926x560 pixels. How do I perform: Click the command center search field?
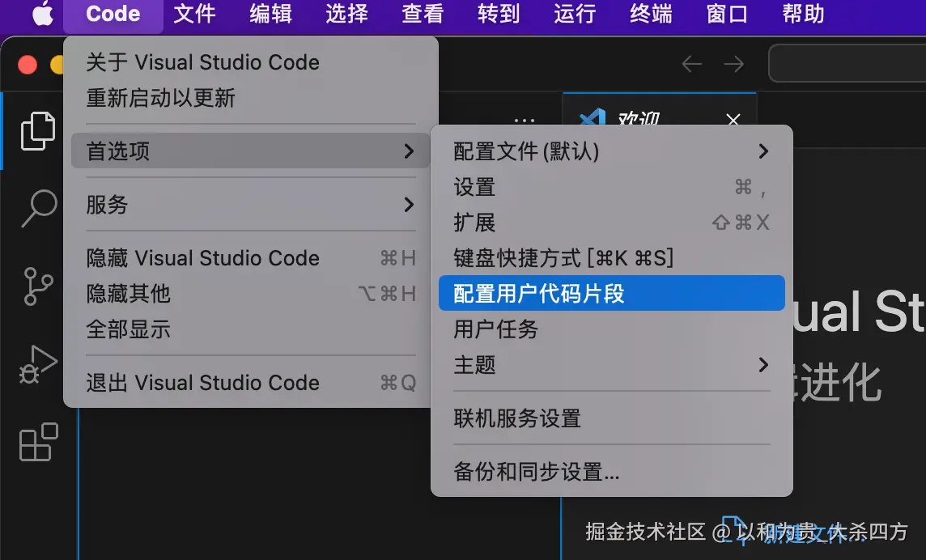coord(847,63)
